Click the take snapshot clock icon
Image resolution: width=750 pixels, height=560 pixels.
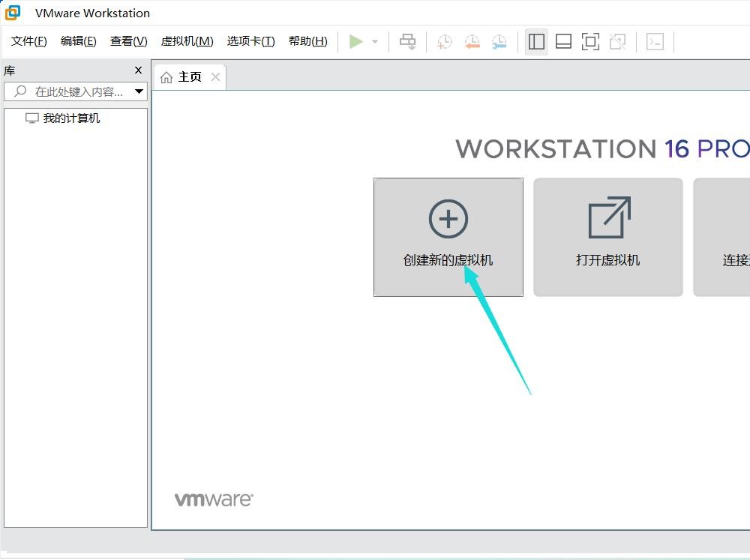[x=445, y=42]
